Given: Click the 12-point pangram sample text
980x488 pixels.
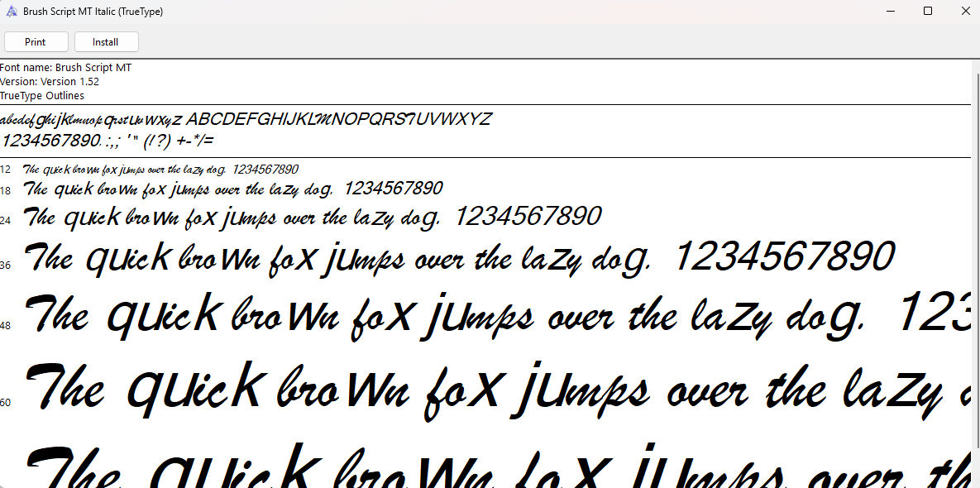Looking at the screenshot, I should point(160,170).
